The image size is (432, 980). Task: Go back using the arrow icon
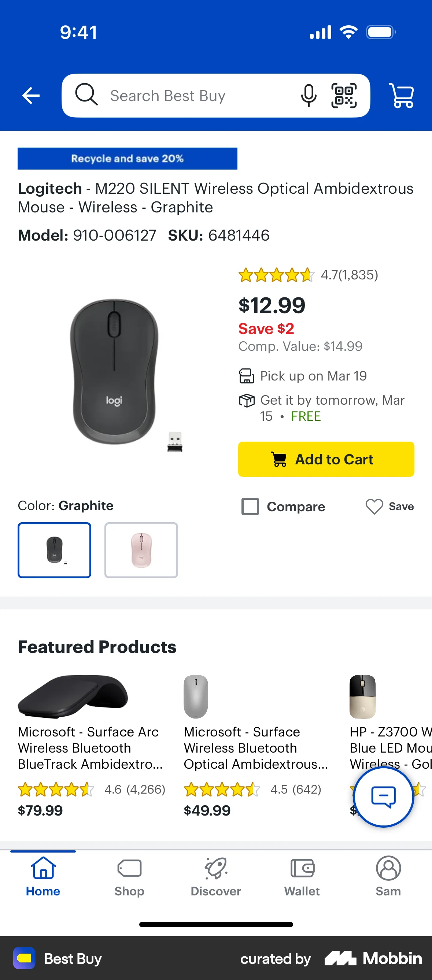tap(31, 96)
